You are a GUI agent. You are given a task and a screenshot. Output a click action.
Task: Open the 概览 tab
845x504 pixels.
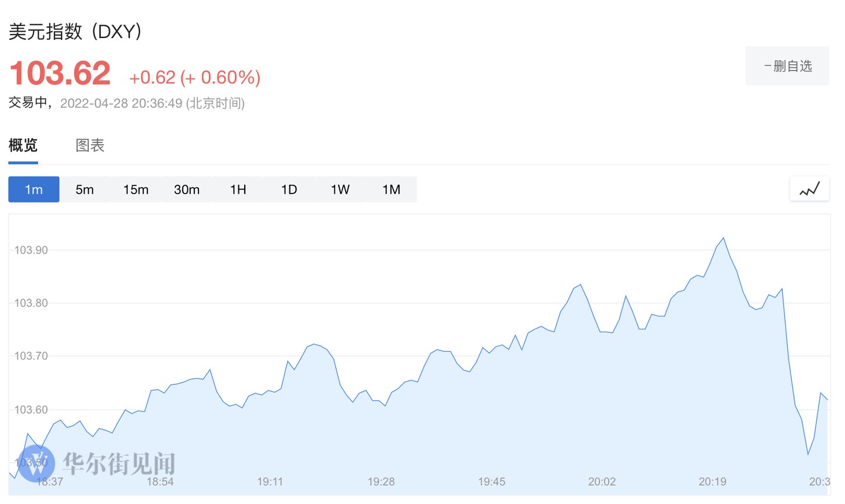(x=23, y=146)
